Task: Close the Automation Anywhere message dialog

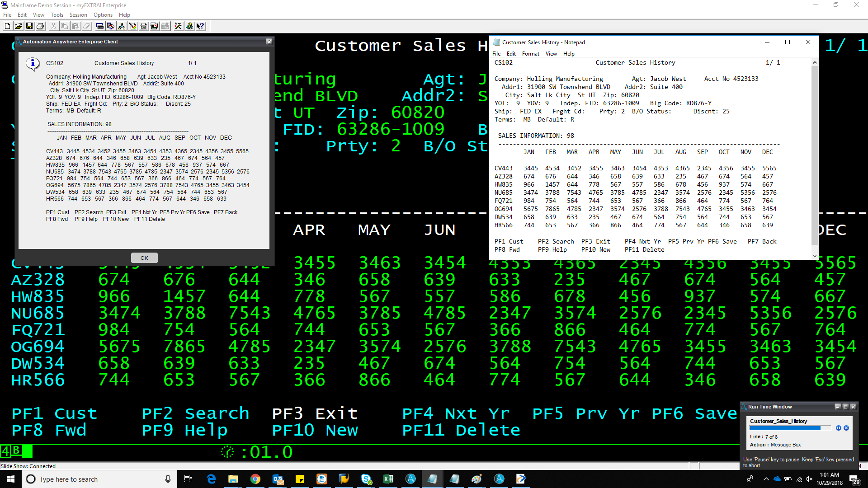Action: click(269, 42)
